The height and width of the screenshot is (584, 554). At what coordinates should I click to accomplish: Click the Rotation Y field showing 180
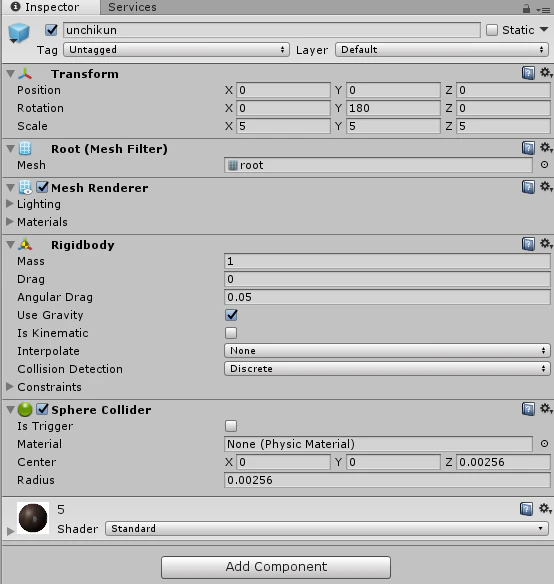click(x=393, y=108)
